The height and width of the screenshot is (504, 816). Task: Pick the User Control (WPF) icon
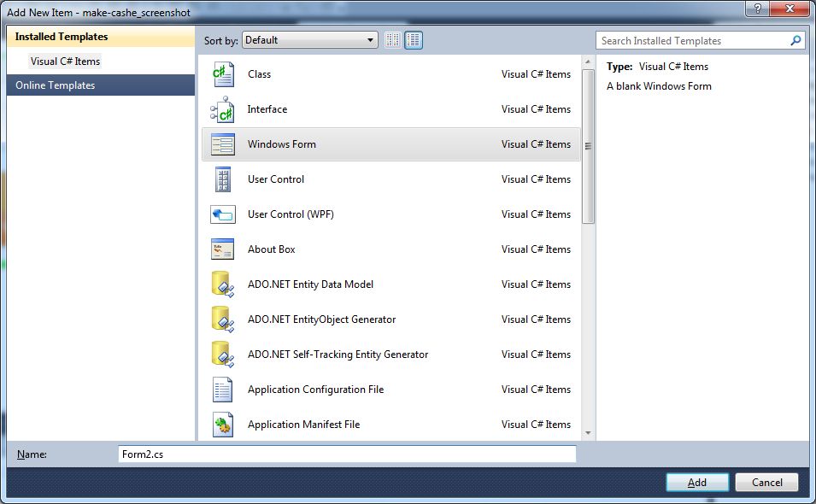click(222, 214)
